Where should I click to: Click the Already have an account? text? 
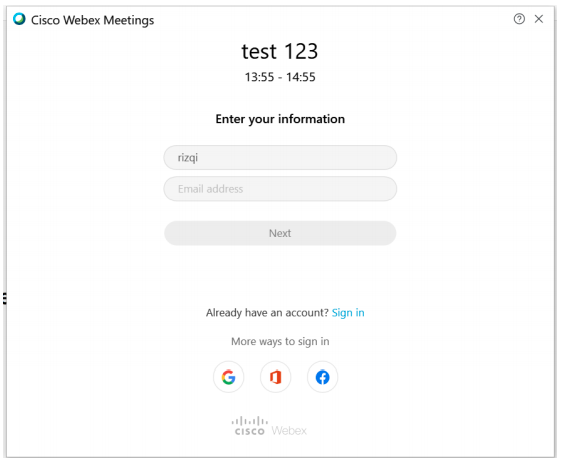click(267, 313)
